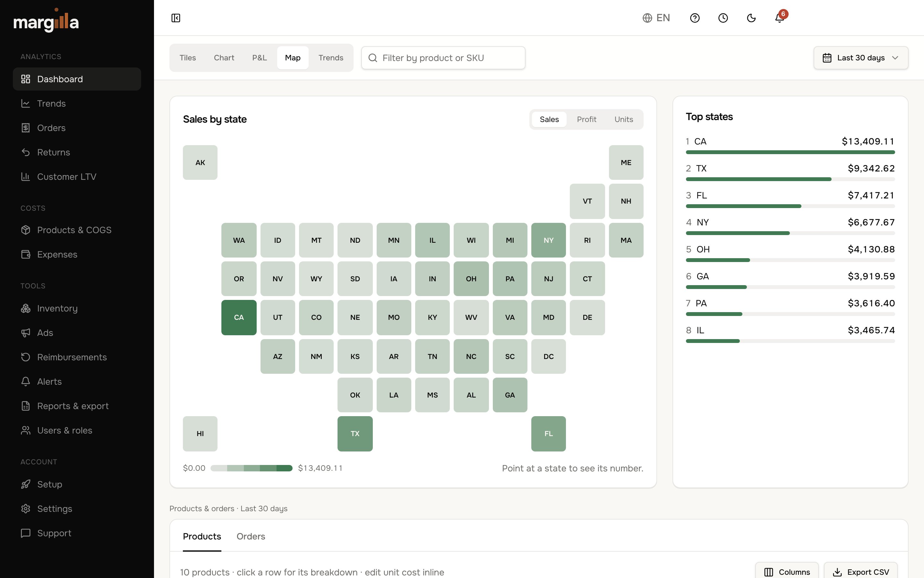Open Users & roles page
The height and width of the screenshot is (578, 924).
coord(77,431)
